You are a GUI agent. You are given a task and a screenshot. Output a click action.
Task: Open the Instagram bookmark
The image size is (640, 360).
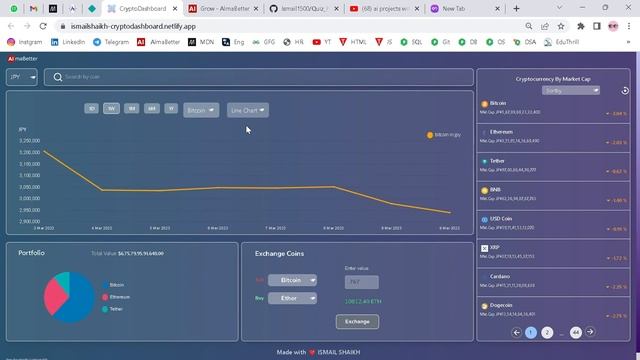tap(25, 42)
